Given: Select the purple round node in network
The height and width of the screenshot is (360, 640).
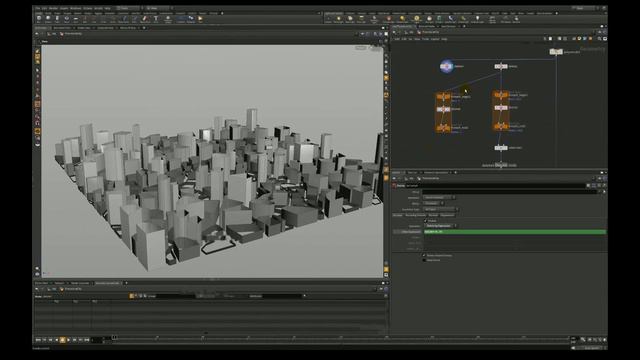Looking at the screenshot, I should [446, 66].
